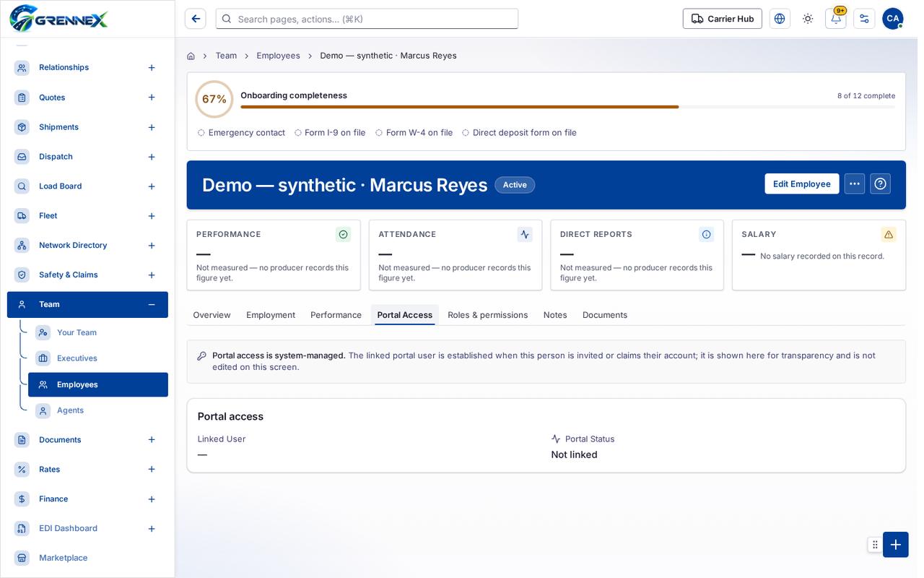Click the Edit Employee button
The height and width of the screenshot is (578, 924).
[802, 184]
